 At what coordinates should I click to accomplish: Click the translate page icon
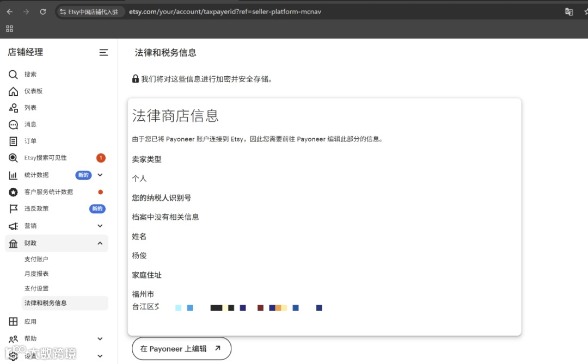point(569,11)
